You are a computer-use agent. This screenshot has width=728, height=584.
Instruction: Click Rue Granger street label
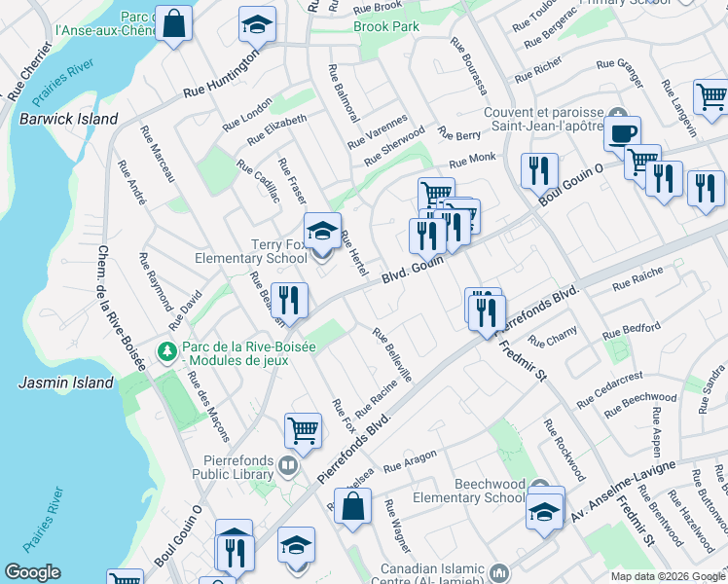(x=620, y=72)
